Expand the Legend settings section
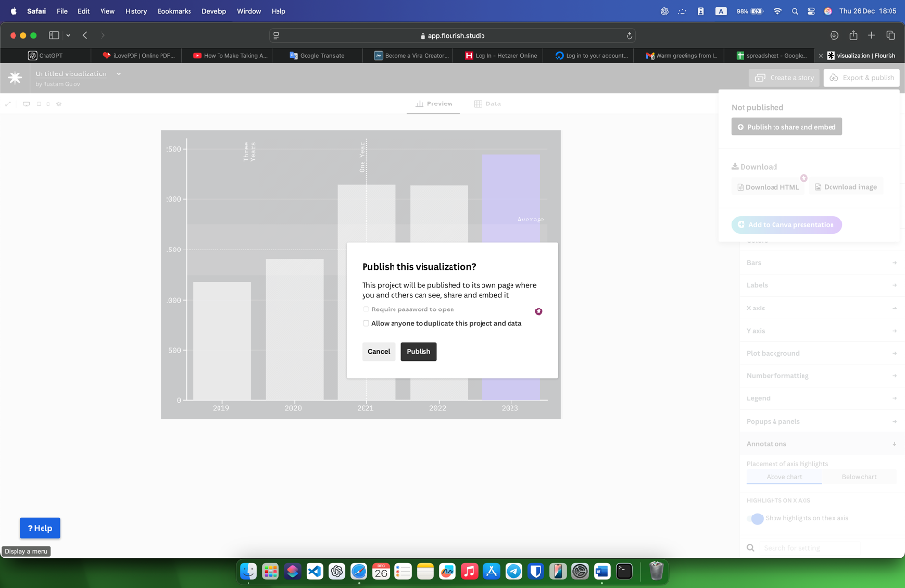 click(x=821, y=398)
